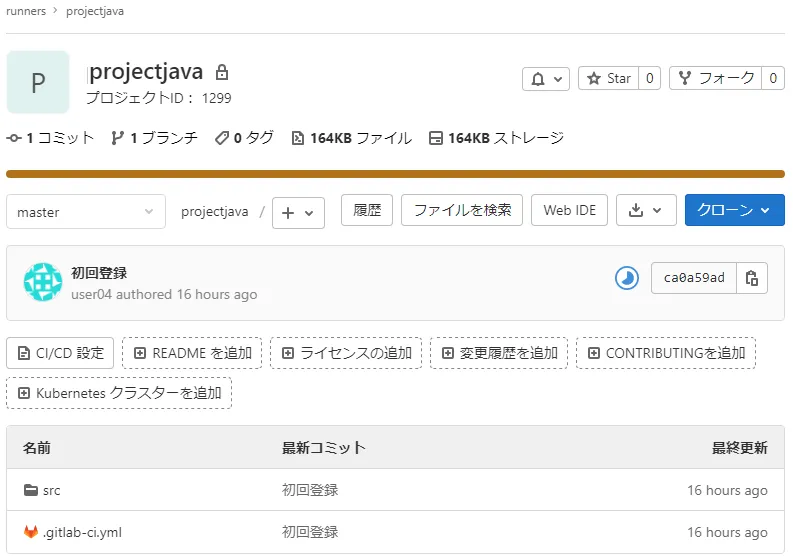Click the repository language bar

[x=395, y=174]
